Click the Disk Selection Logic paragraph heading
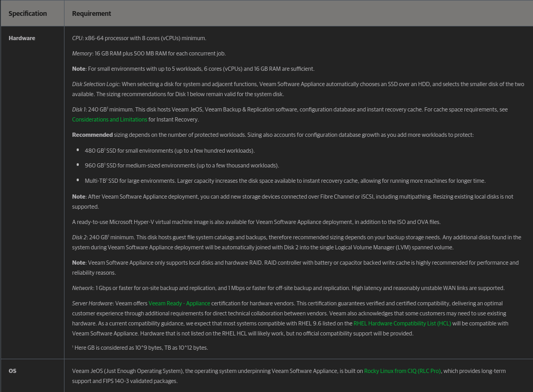The image size is (533, 392). pyautogui.click(x=96, y=84)
